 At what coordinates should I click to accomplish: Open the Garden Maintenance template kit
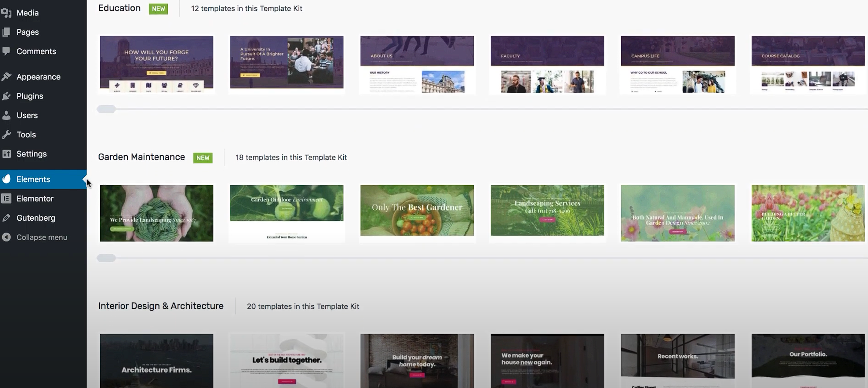click(x=141, y=157)
